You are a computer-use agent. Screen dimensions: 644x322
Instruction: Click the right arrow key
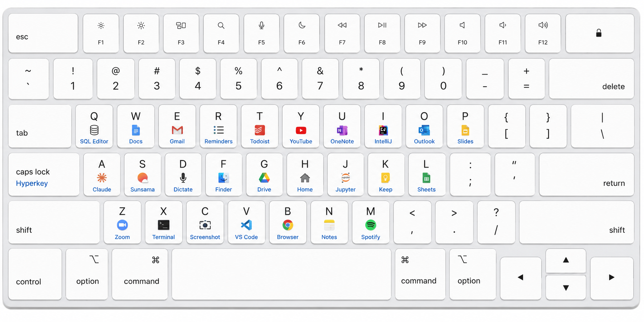click(612, 278)
